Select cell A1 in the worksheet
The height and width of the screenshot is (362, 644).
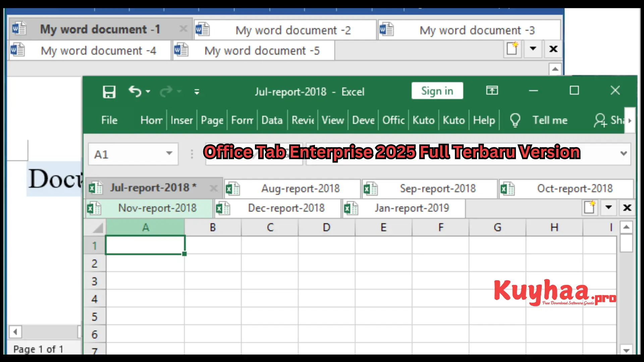click(145, 245)
